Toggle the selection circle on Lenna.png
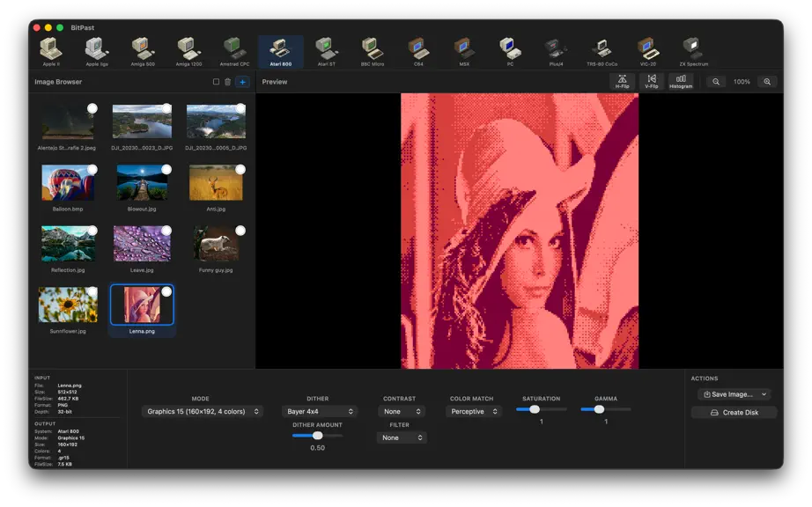The width and height of the screenshot is (812, 507). 166,291
